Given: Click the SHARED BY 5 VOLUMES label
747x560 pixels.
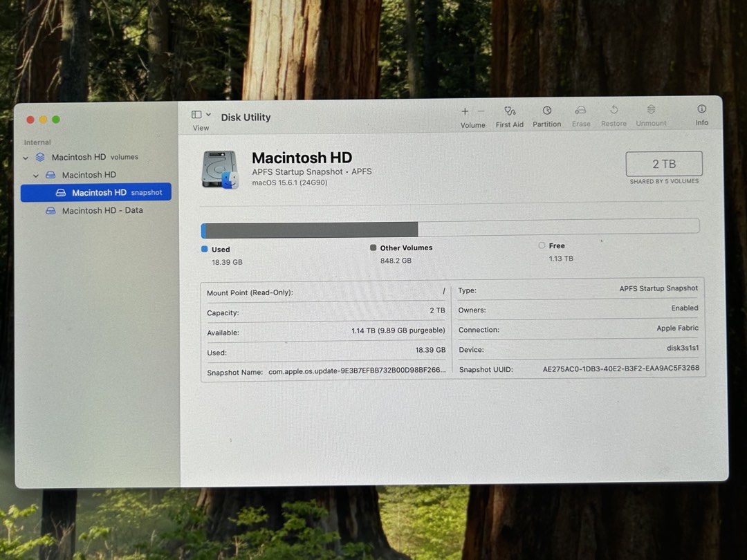Looking at the screenshot, I should click(x=664, y=181).
